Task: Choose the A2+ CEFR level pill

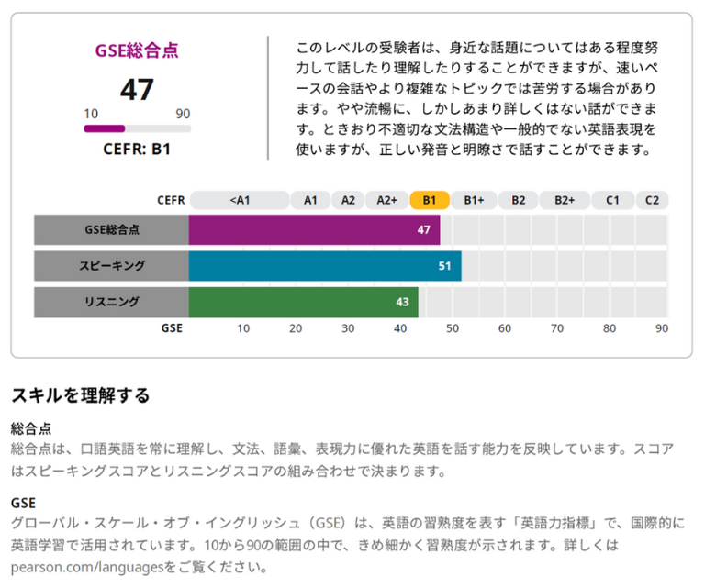Action: click(386, 200)
